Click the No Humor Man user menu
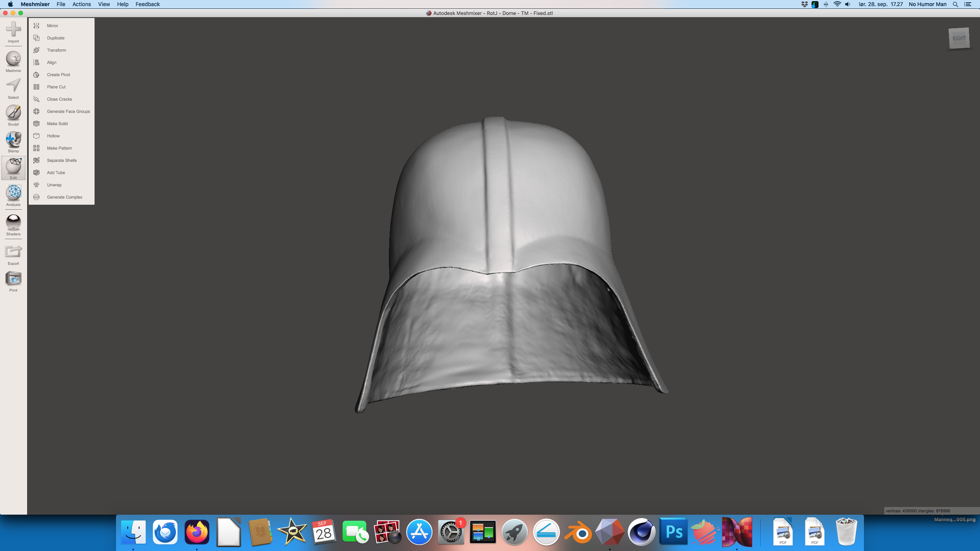Image resolution: width=980 pixels, height=551 pixels. [928, 4]
